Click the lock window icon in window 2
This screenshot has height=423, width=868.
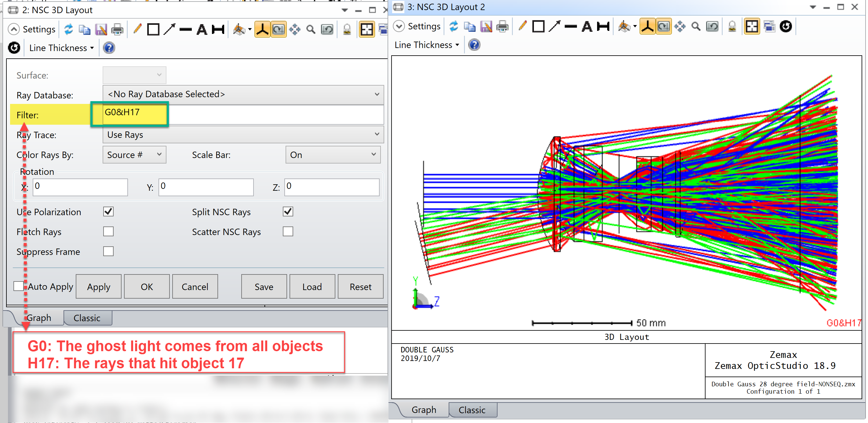[x=347, y=29]
